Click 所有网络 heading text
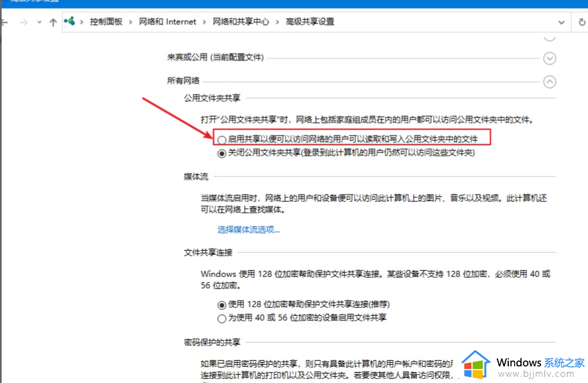Image resolution: width=588 pixels, height=383 pixels. click(184, 80)
